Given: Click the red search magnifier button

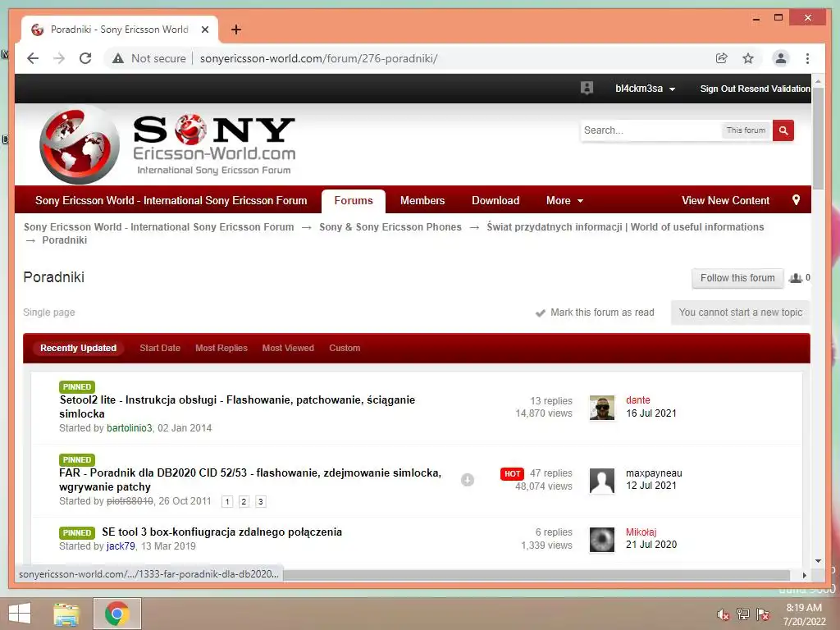Looking at the screenshot, I should 783,130.
